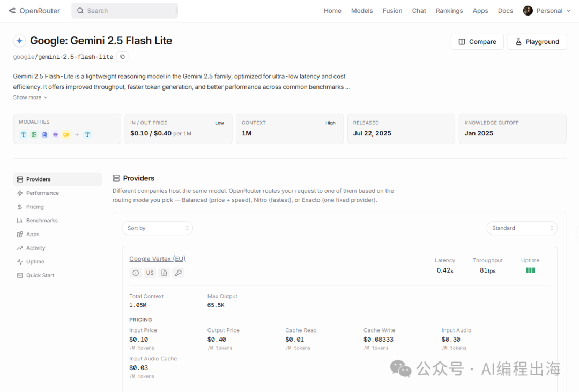Focus the Search input field

tap(124, 11)
